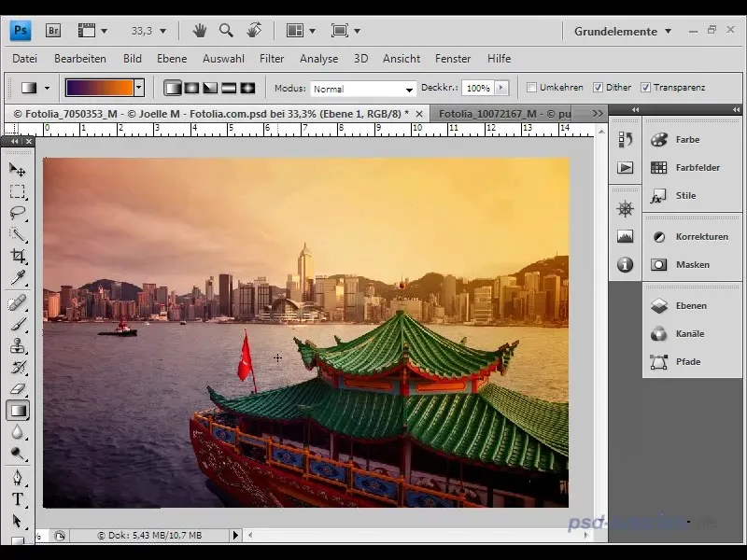
Task: Open the Info panel icon
Action: point(625,264)
